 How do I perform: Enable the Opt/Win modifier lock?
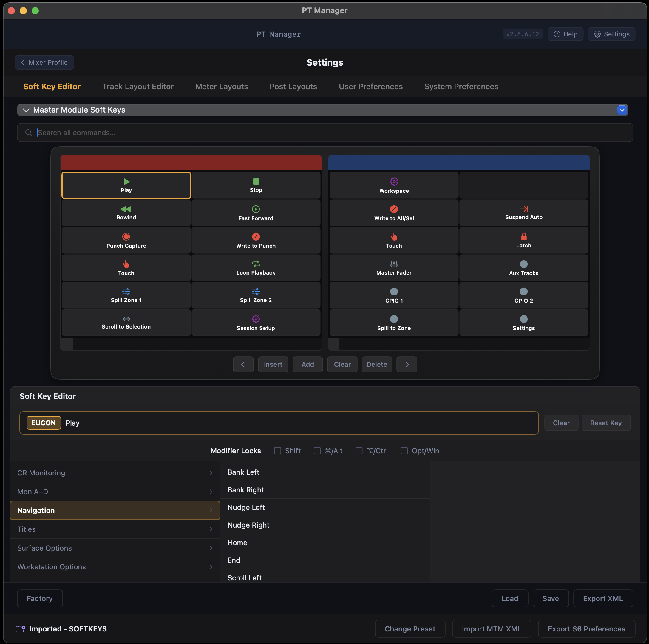tap(404, 451)
